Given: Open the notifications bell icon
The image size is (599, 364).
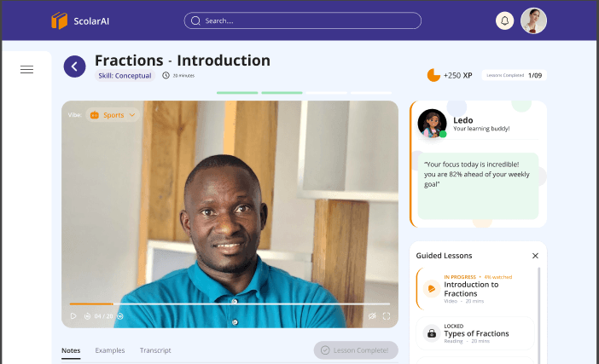Looking at the screenshot, I should [504, 20].
